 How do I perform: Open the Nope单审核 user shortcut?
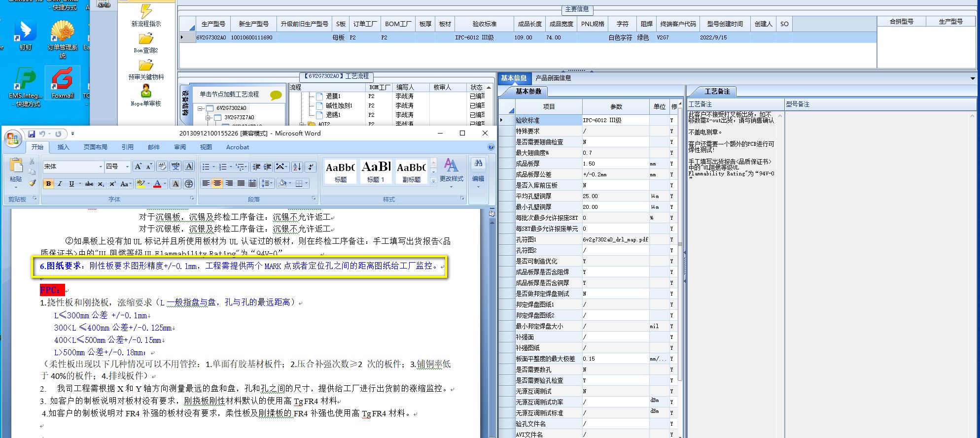(x=146, y=96)
